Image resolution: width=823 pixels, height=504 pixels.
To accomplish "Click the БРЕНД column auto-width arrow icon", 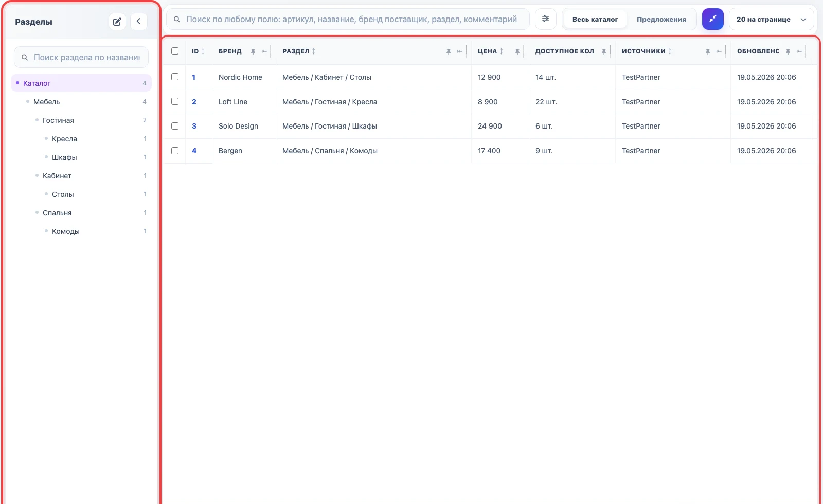I will point(264,51).
